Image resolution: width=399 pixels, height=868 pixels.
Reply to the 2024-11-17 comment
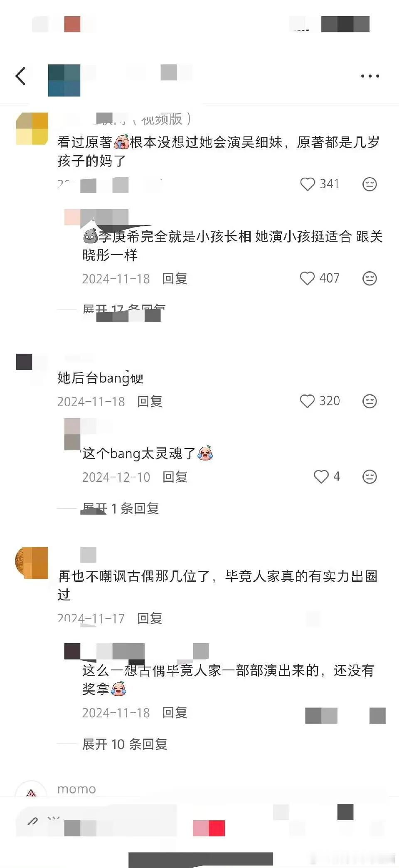click(150, 618)
